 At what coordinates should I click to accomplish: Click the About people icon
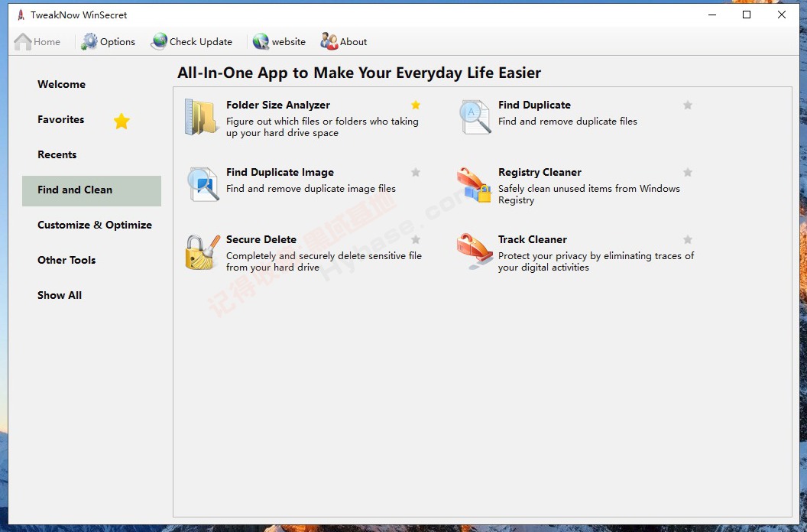pyautogui.click(x=329, y=42)
